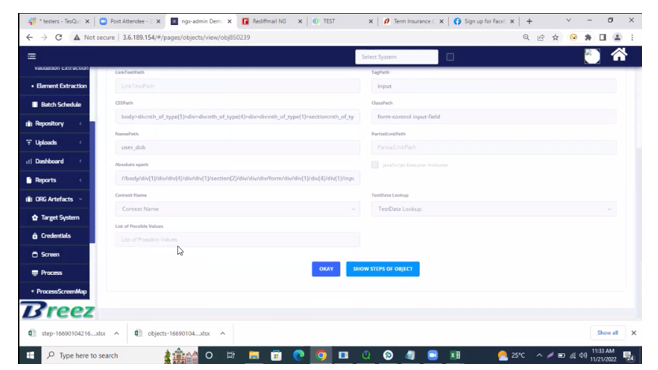The height and width of the screenshot is (370, 658).
Task: Open the hamburger sidebar menu
Action: coord(31,56)
